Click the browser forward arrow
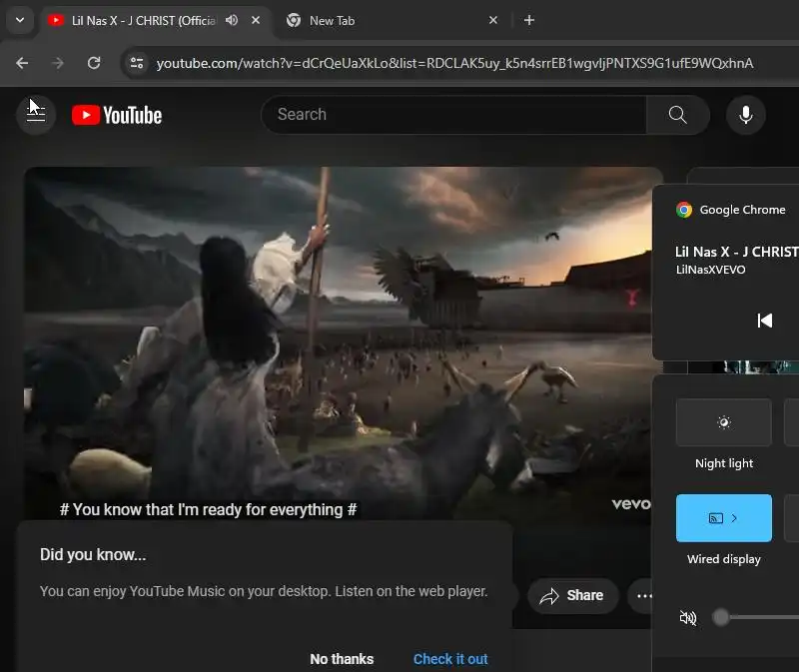 pos(58,63)
